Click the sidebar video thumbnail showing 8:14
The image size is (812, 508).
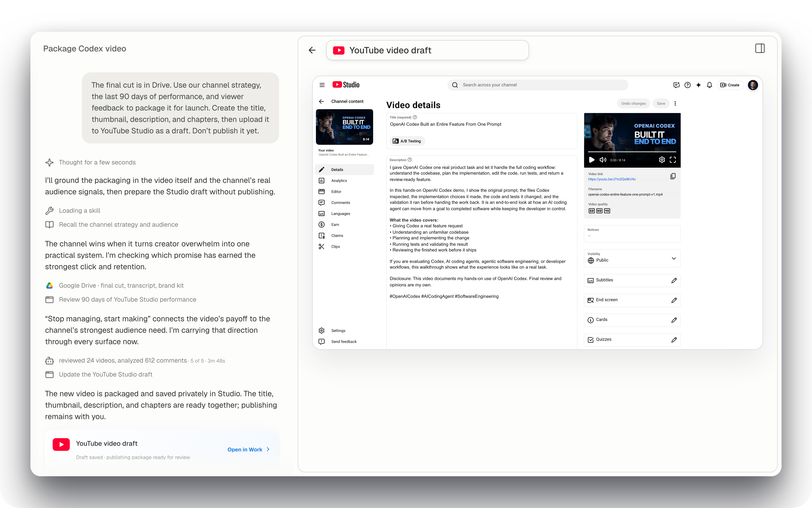tap(344, 127)
